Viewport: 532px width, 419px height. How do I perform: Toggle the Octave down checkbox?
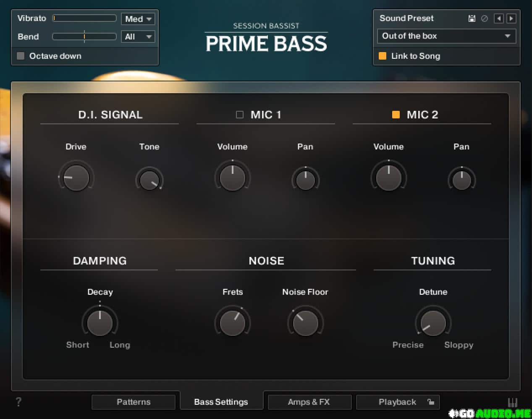tap(21, 56)
